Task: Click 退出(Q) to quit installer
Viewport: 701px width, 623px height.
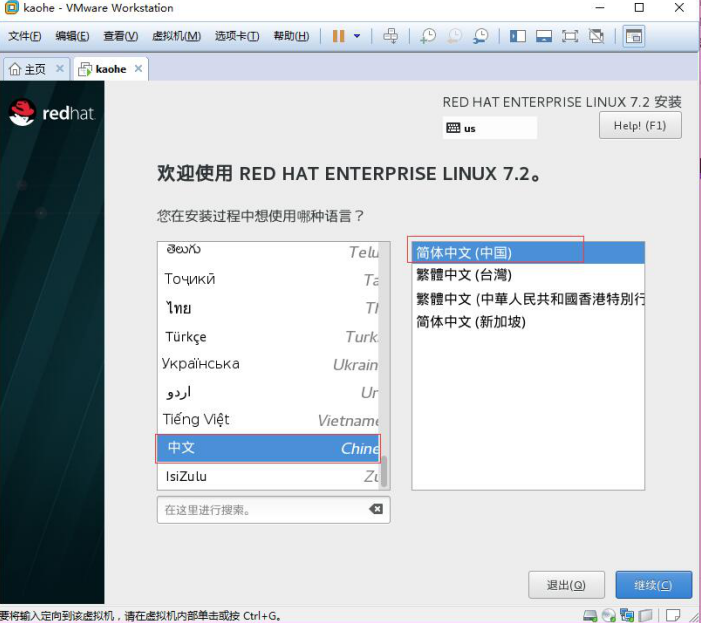Action: tap(566, 585)
